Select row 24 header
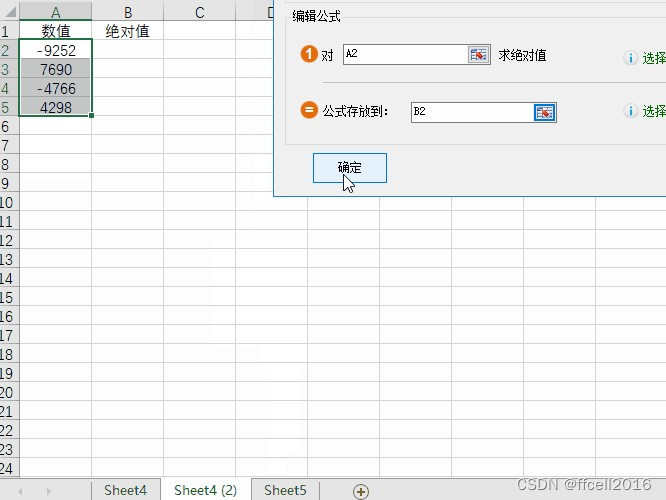This screenshot has width=666, height=500. pyautogui.click(x=9, y=468)
